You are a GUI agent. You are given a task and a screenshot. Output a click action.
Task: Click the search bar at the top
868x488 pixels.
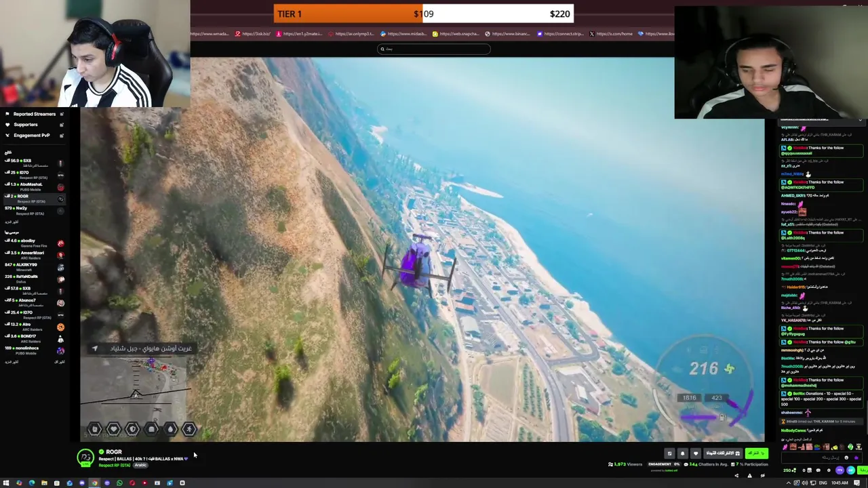tap(434, 49)
